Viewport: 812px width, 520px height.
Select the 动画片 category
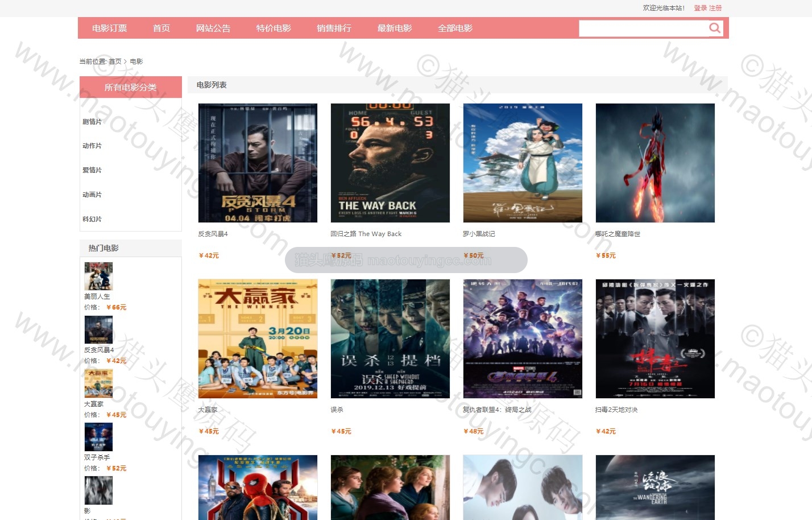(x=92, y=195)
